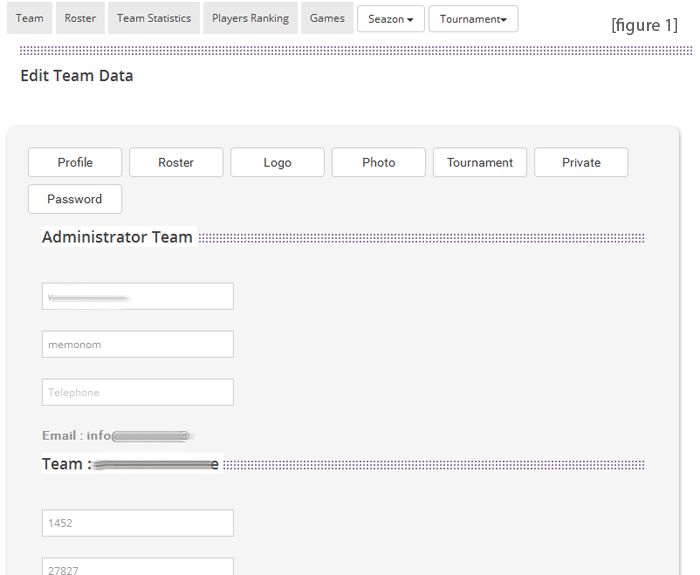This screenshot has height=575, width=700.
Task: Click the Photo button
Action: pos(379,162)
